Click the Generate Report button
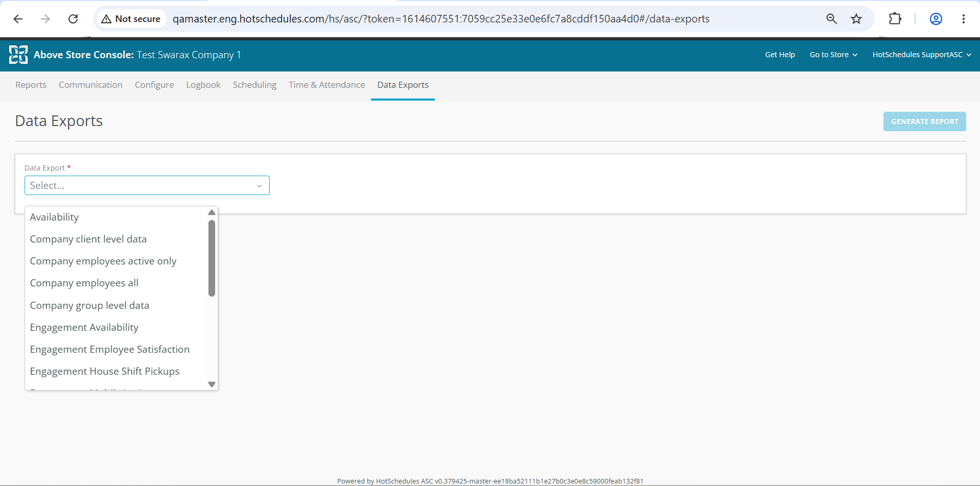980x486 pixels. click(924, 121)
